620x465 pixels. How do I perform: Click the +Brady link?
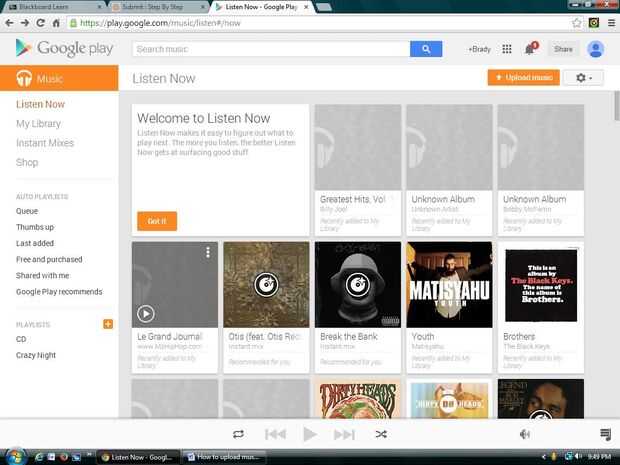click(x=479, y=49)
